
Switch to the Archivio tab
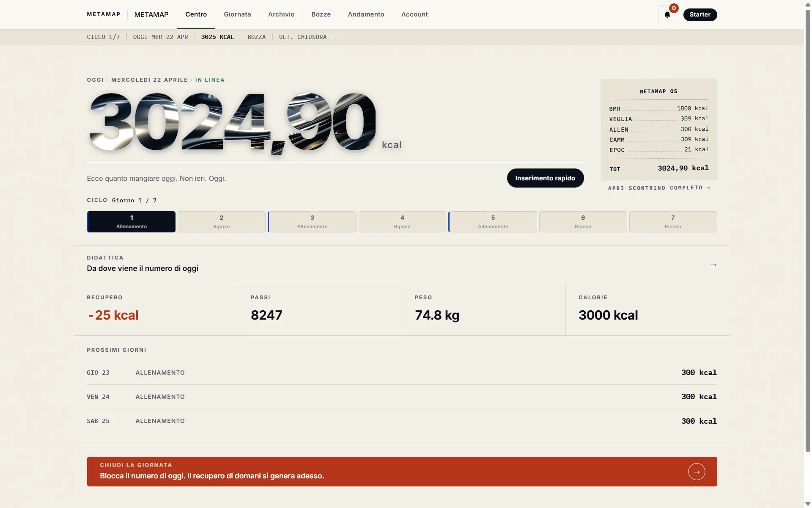click(281, 14)
